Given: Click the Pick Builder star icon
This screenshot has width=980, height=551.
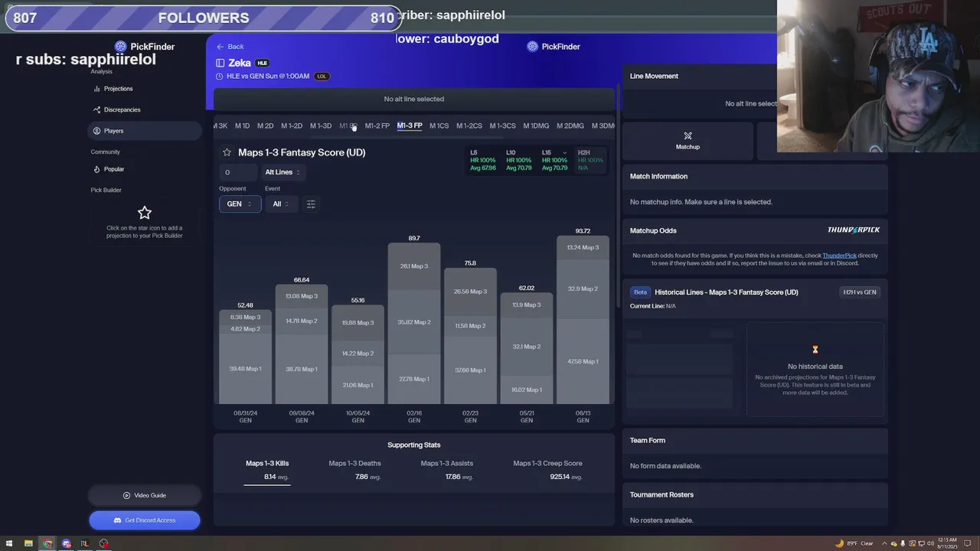Looking at the screenshot, I should (x=145, y=213).
